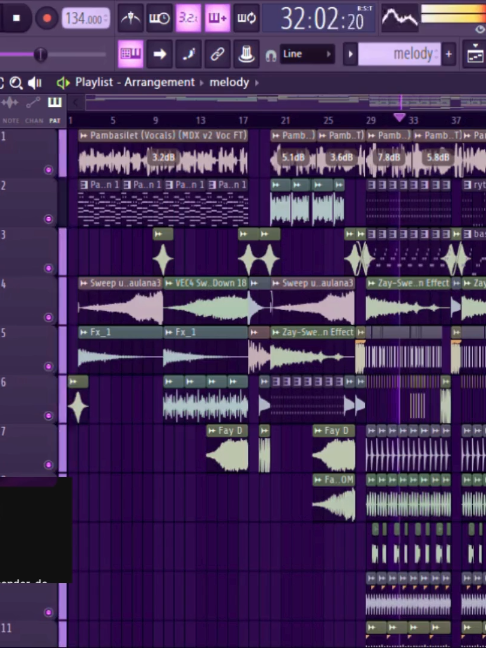Click the melody breadcrumb item
This screenshot has width=486, height=648.
pyautogui.click(x=229, y=82)
